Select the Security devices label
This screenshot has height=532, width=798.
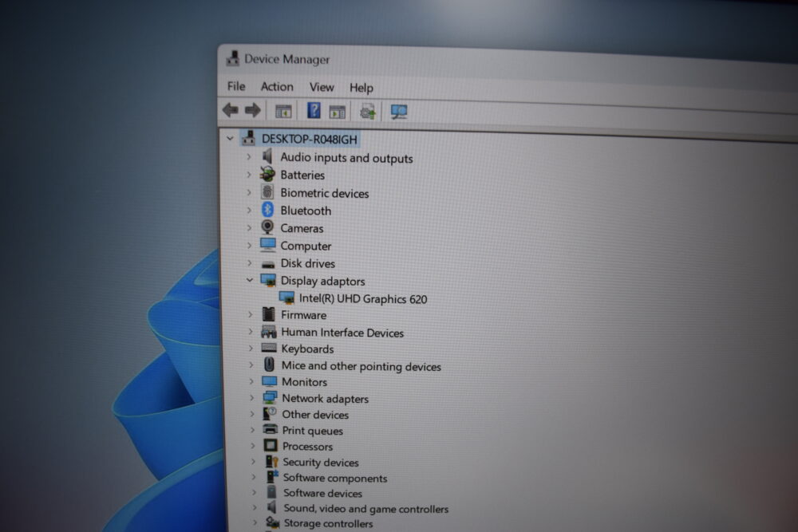[321, 462]
